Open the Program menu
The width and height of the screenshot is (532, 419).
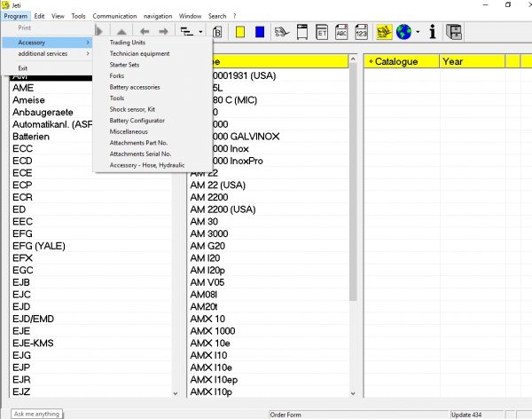(16, 16)
